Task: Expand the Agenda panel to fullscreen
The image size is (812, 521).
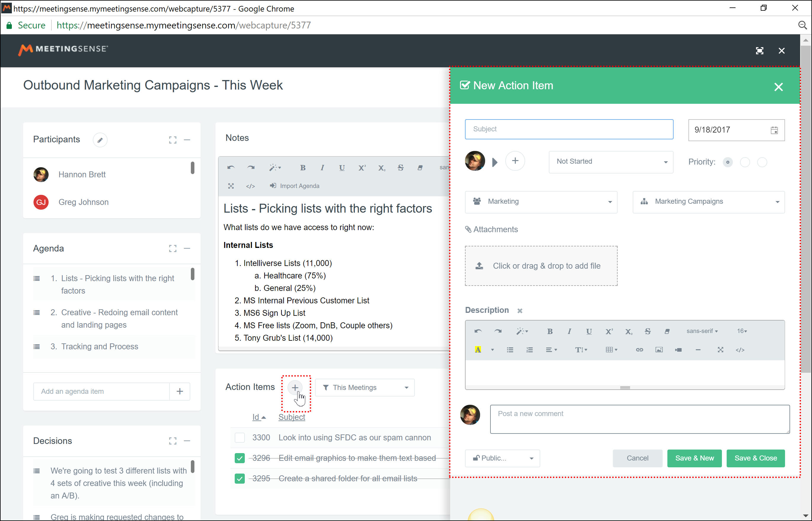Action: pos(173,248)
